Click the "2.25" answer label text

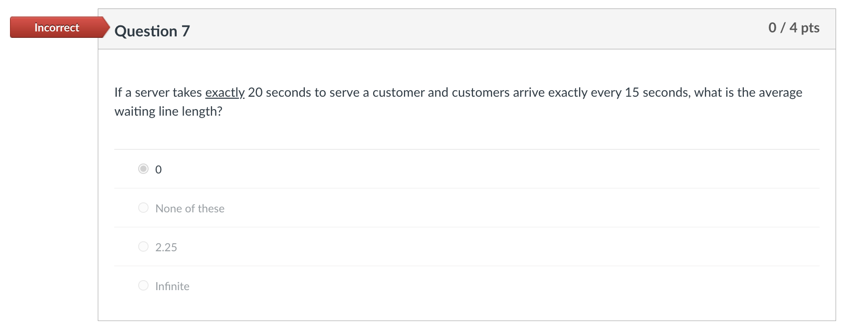166,247
